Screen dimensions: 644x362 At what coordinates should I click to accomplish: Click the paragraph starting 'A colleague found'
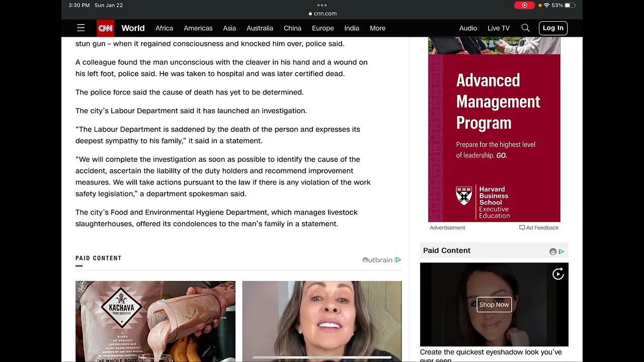(221, 68)
